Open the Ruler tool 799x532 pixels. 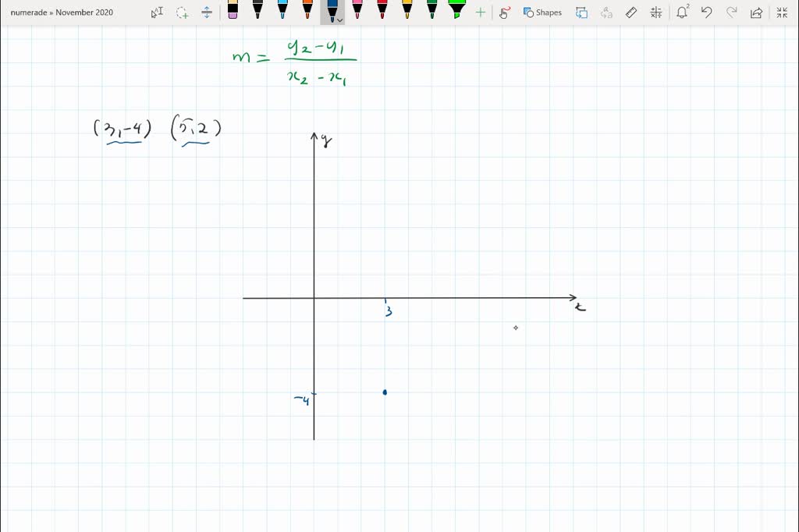[206, 12]
